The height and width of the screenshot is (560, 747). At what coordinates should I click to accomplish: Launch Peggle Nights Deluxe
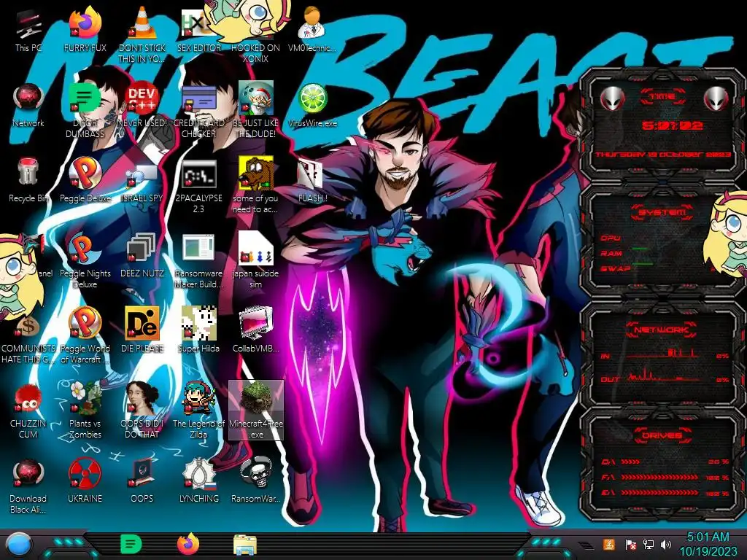(85, 261)
